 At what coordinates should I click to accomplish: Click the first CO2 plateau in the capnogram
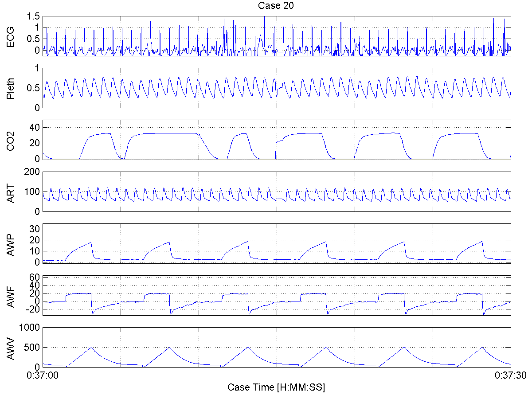pos(100,134)
